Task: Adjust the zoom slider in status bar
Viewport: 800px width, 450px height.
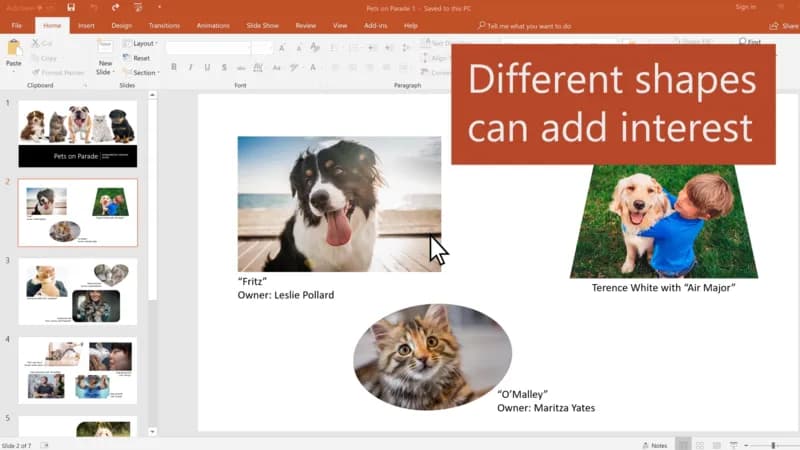Action: coord(772,445)
